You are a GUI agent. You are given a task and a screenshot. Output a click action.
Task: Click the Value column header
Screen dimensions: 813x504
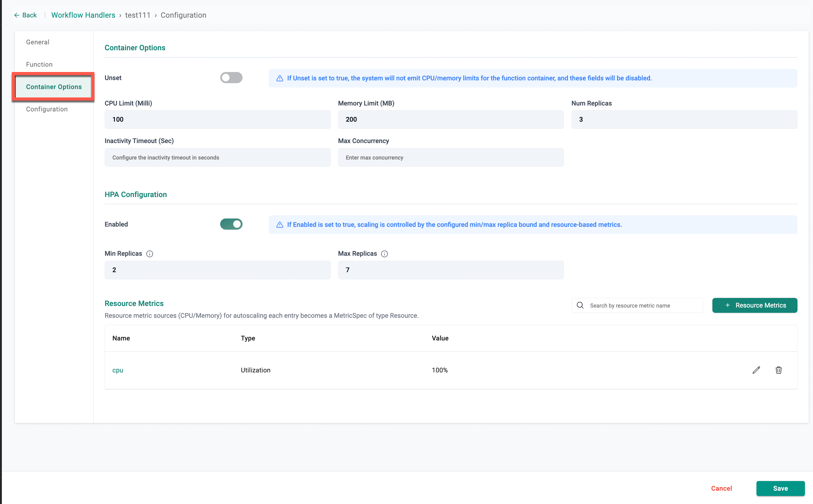point(440,338)
